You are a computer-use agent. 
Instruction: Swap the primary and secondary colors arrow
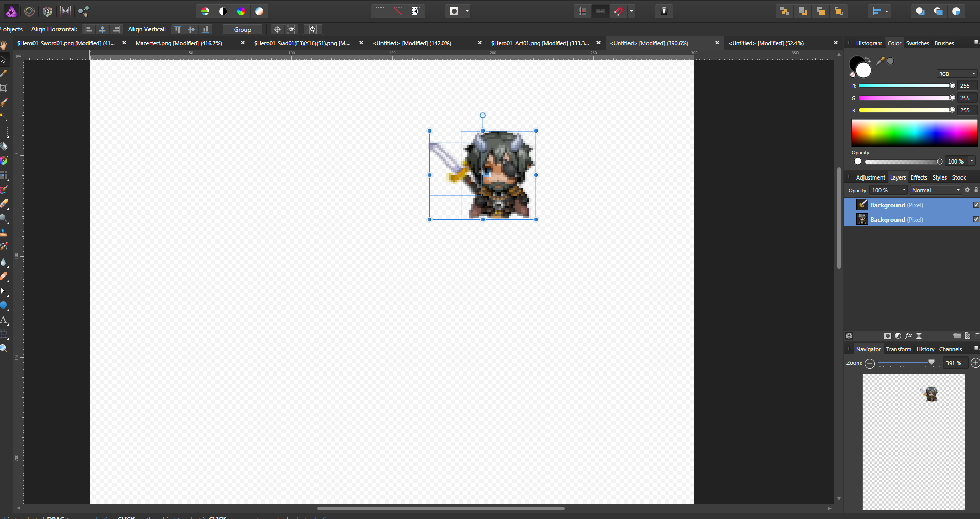(868, 60)
